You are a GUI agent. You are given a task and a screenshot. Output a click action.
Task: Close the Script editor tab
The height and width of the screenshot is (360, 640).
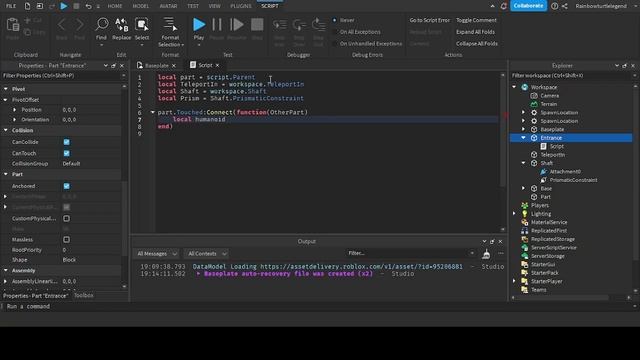coord(218,65)
